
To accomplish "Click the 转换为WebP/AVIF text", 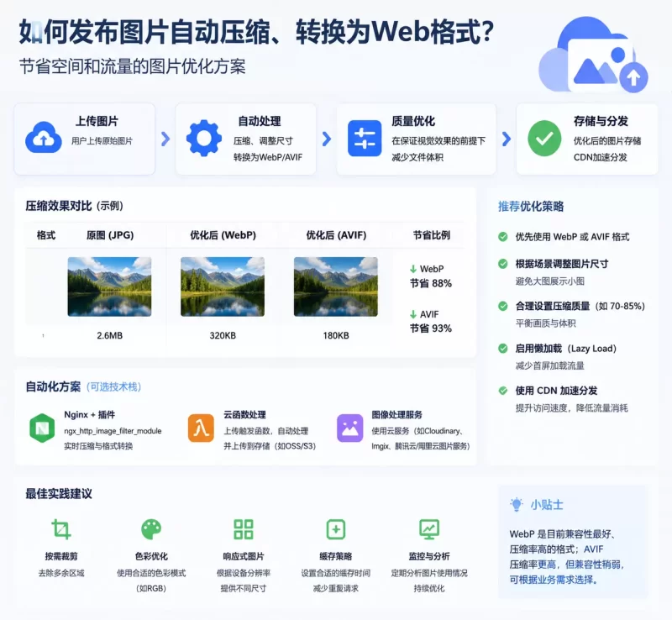I will click(x=268, y=157).
